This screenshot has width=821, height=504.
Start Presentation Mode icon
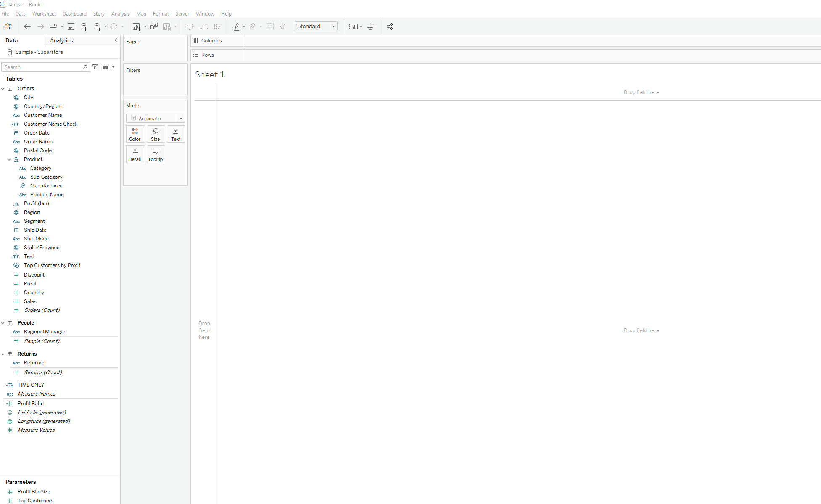click(x=370, y=26)
